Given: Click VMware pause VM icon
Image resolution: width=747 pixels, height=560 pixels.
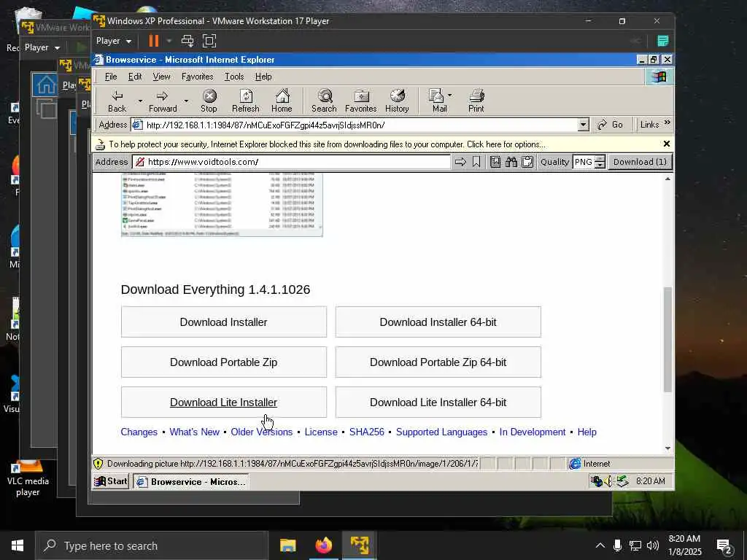Looking at the screenshot, I should coord(154,41).
